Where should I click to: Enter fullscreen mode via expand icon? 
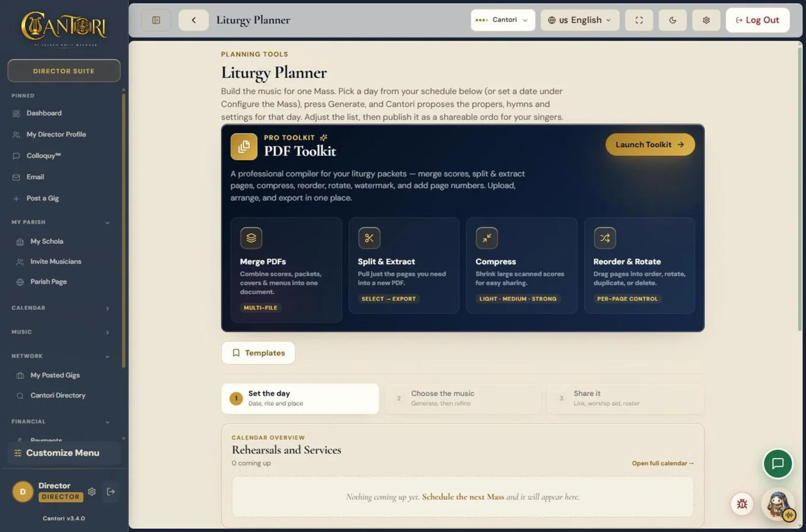(x=639, y=20)
